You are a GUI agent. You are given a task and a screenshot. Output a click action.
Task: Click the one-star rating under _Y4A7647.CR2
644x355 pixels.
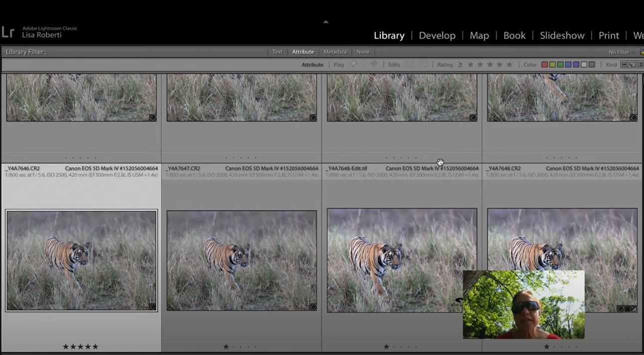tap(226, 347)
